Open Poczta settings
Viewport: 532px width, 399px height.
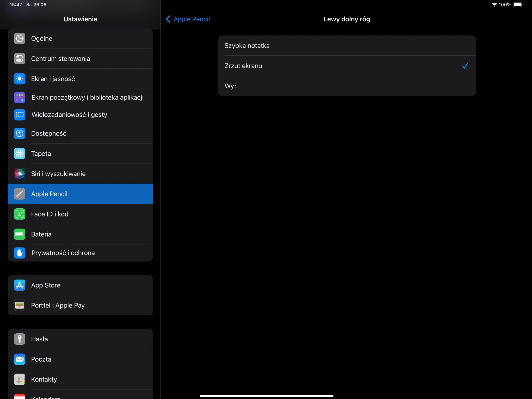80,359
